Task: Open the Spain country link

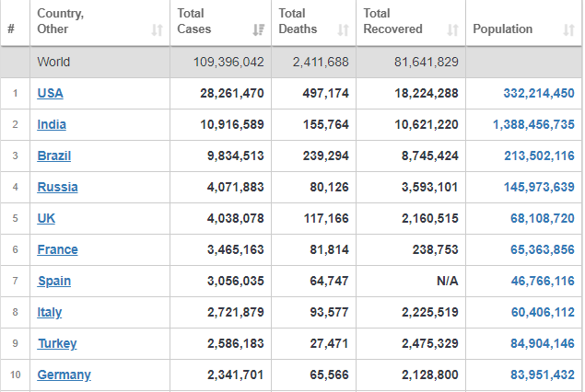Action: click(54, 281)
